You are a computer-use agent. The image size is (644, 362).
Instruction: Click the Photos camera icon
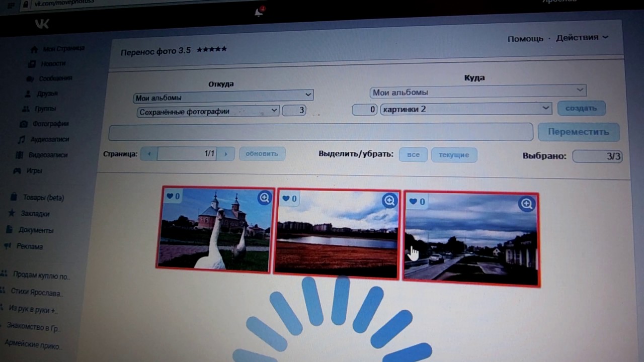[23, 124]
